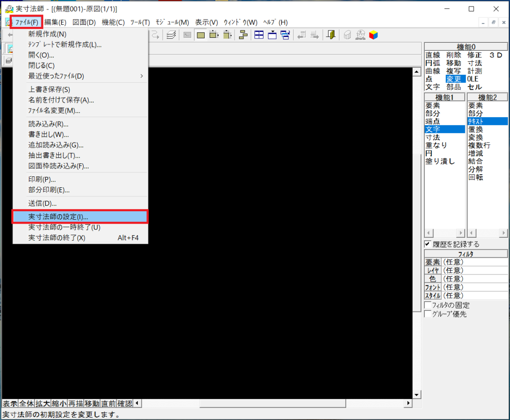
Task: Click the greyed-out image toolbar icon
Action: (x=187, y=35)
